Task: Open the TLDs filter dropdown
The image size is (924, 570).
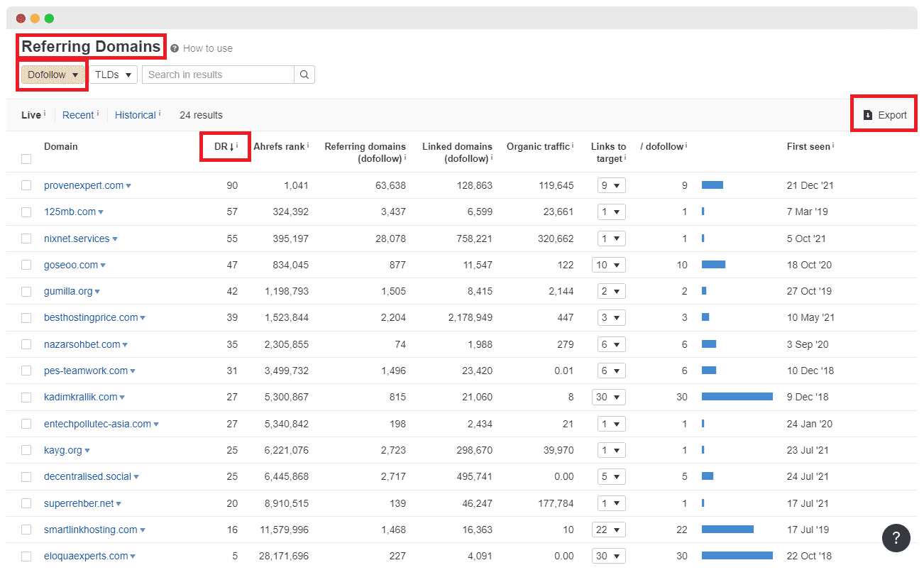Action: [113, 75]
